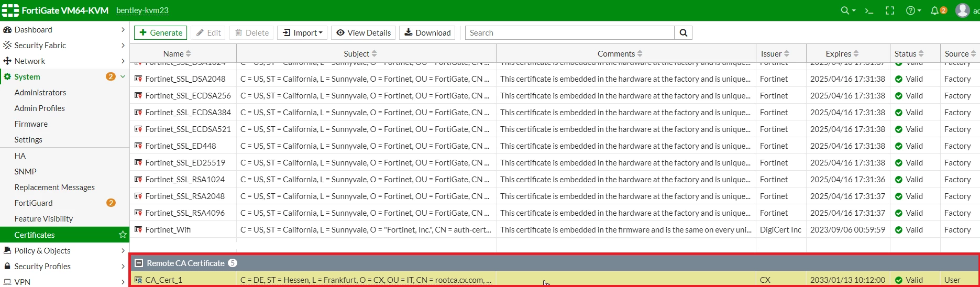
Task: Open the Replacement Messages page
Action: tap(54, 187)
